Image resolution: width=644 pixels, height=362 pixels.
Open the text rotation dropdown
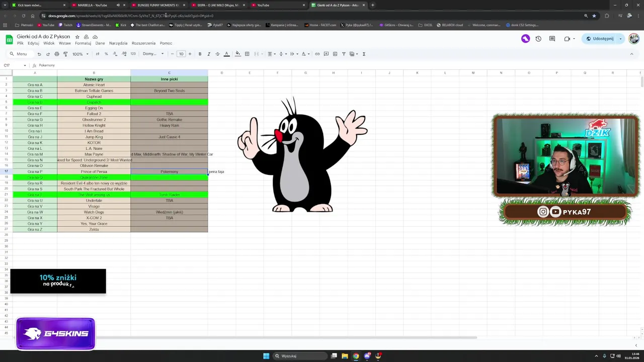click(304, 54)
